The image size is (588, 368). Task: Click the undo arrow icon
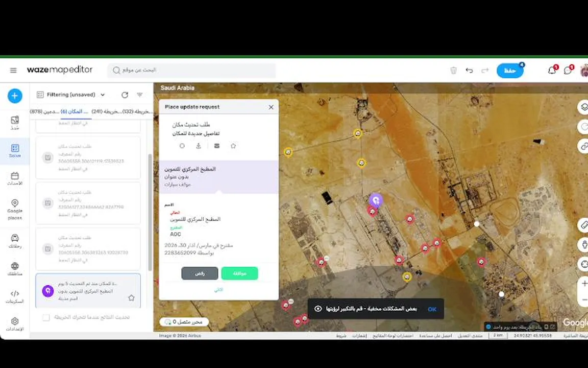pos(469,70)
